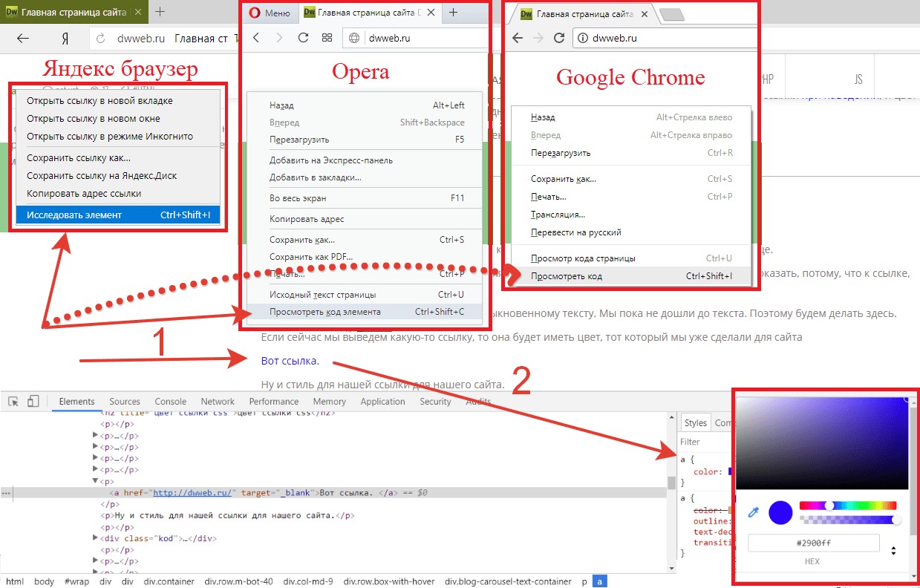Click the http://dwweb.ru/ href in the DOM tree
This screenshot has height=588, width=920.
coord(193,492)
